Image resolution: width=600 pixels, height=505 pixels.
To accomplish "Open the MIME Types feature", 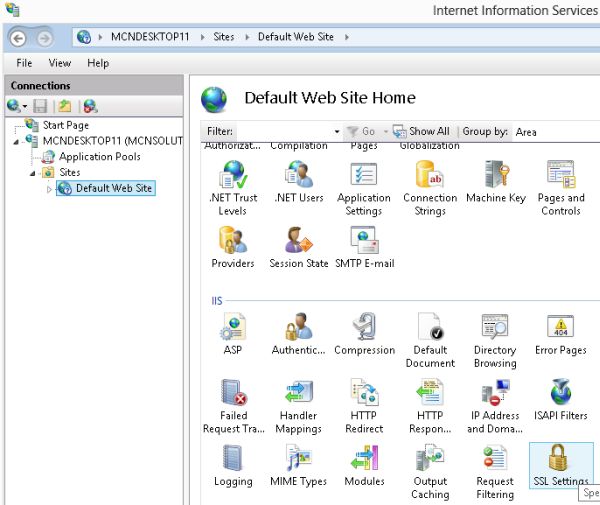I will coord(298,466).
